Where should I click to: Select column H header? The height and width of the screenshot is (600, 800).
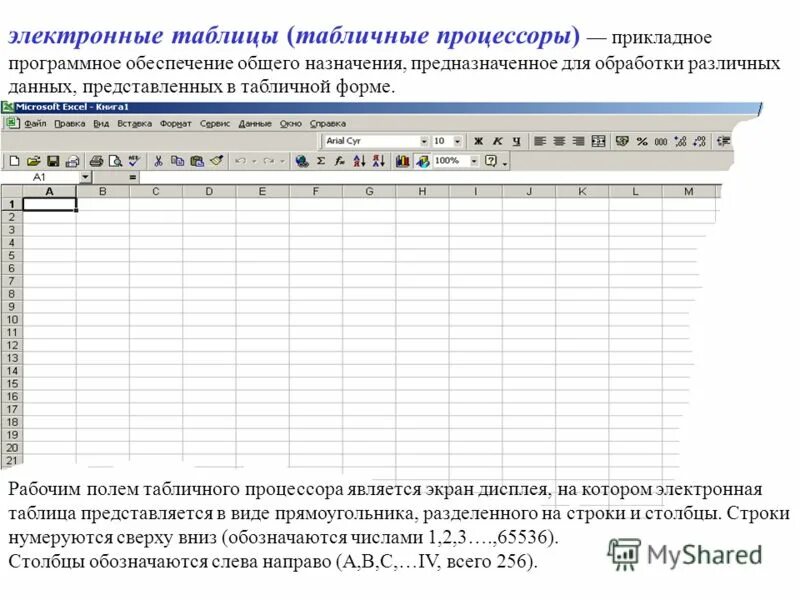(x=422, y=191)
